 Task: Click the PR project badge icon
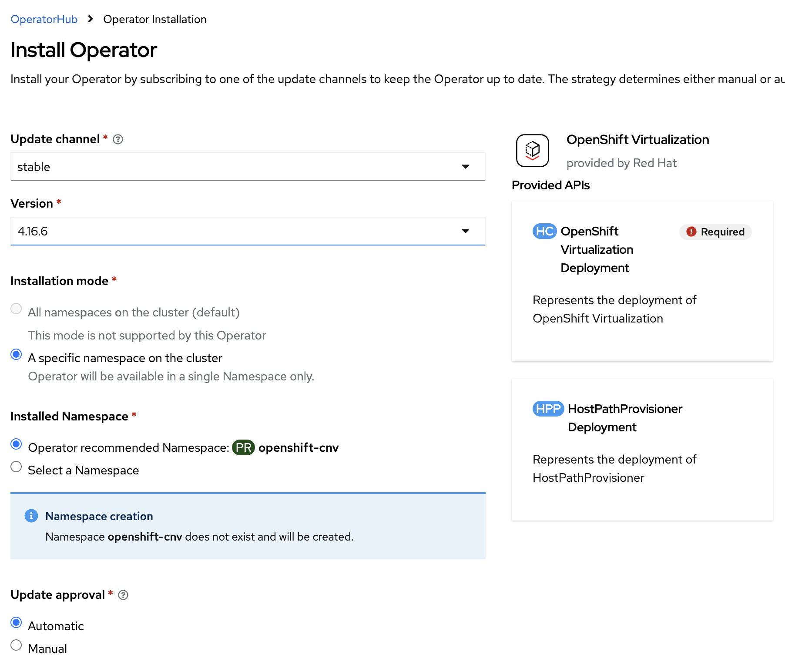[243, 447]
